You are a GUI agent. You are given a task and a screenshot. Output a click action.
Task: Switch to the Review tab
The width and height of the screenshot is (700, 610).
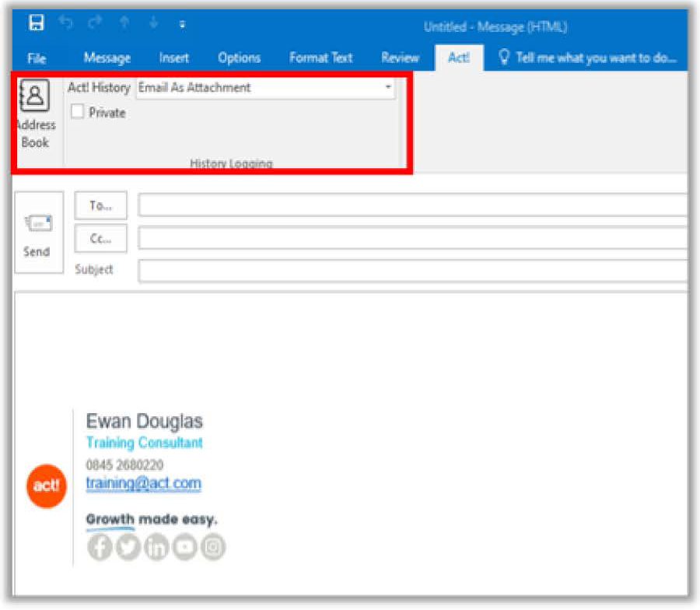click(x=400, y=58)
